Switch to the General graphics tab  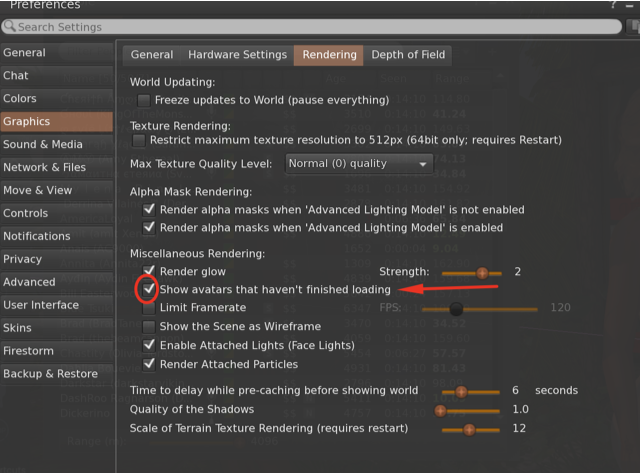pos(152,55)
